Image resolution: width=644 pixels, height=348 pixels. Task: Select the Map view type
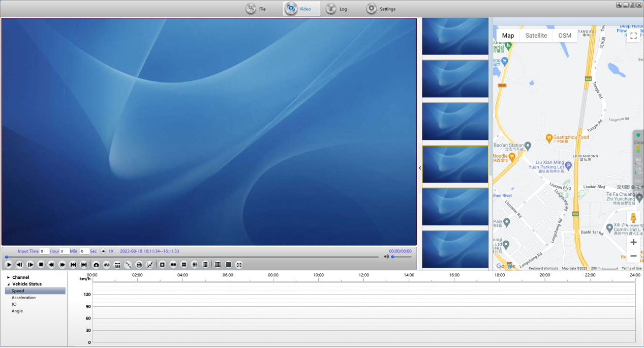coord(508,36)
